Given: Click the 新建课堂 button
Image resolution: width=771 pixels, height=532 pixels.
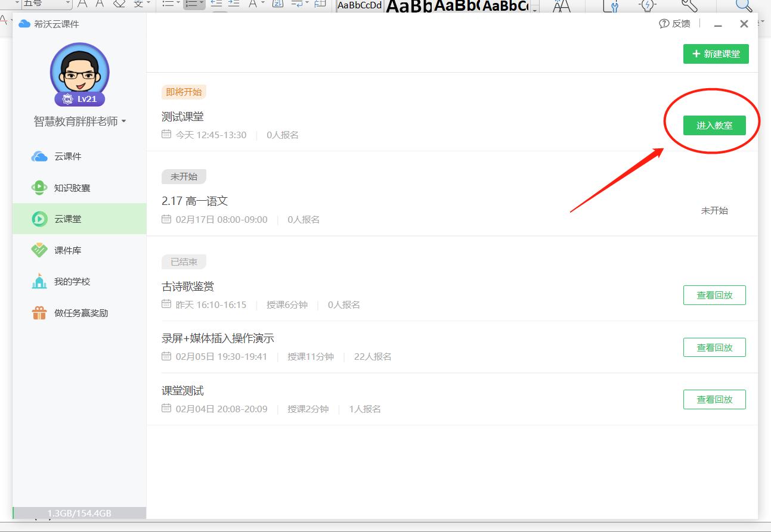Looking at the screenshot, I should click(715, 54).
